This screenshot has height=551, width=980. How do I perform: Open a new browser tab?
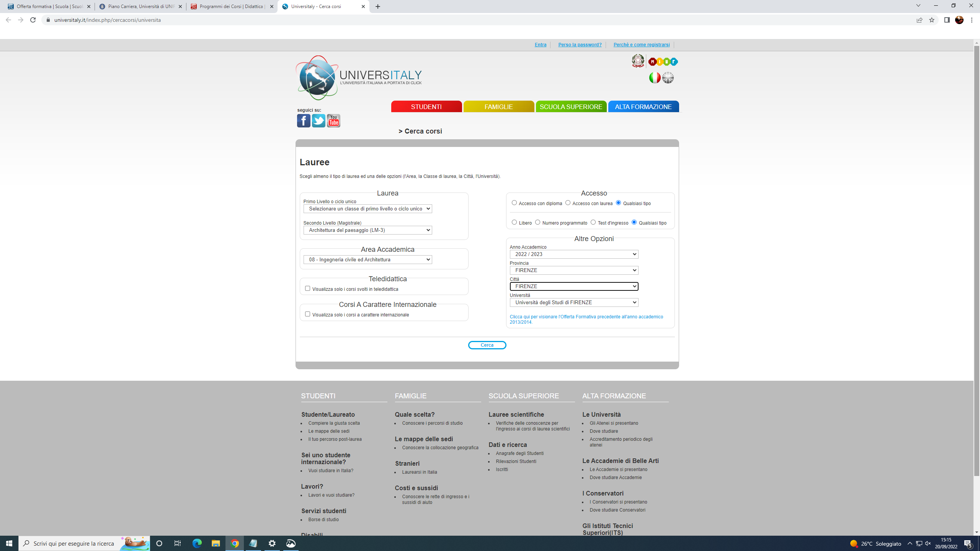(378, 7)
